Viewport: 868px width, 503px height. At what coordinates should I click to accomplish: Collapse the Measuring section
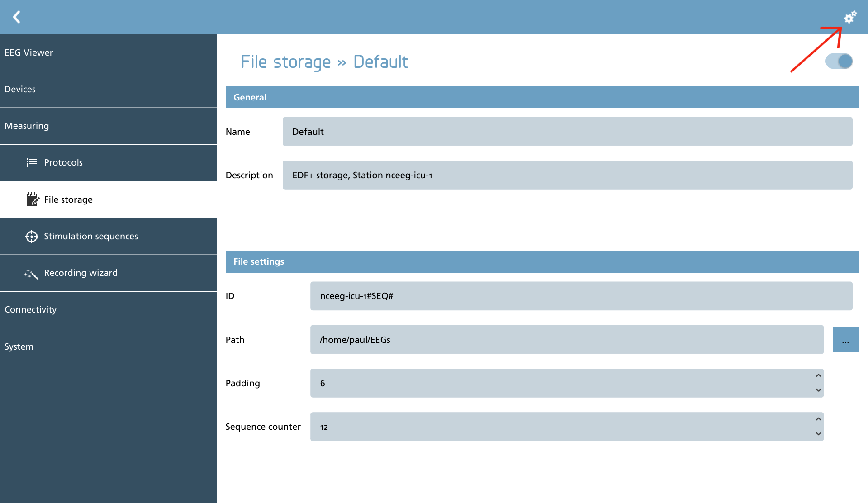109,126
